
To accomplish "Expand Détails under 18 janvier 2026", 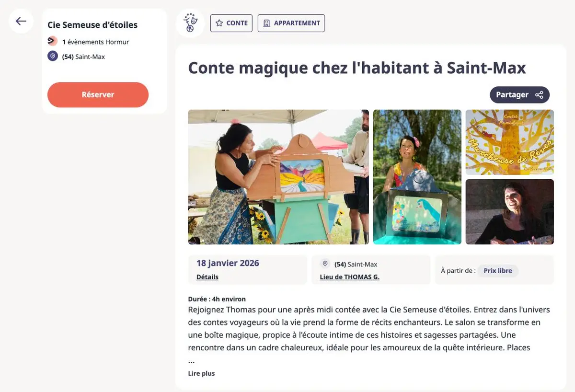I will [x=208, y=277].
